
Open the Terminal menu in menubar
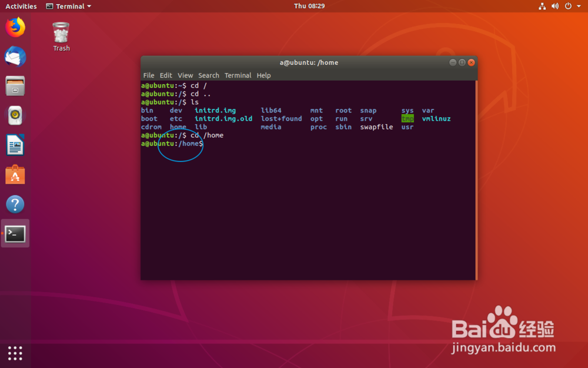pos(238,75)
